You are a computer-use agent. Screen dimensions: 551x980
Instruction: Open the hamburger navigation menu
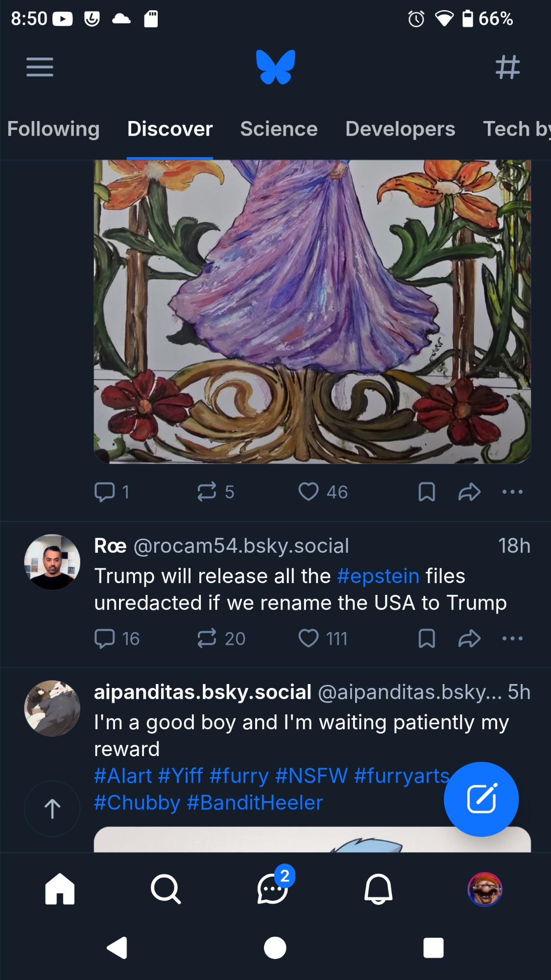click(x=40, y=67)
